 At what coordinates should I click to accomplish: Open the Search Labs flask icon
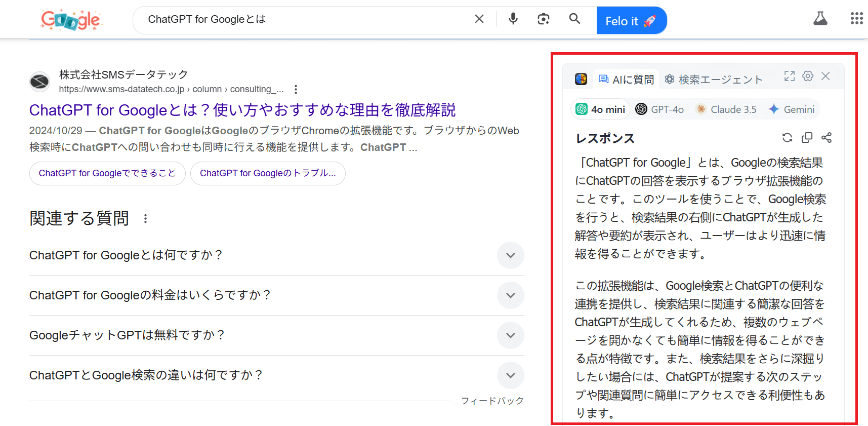820,19
